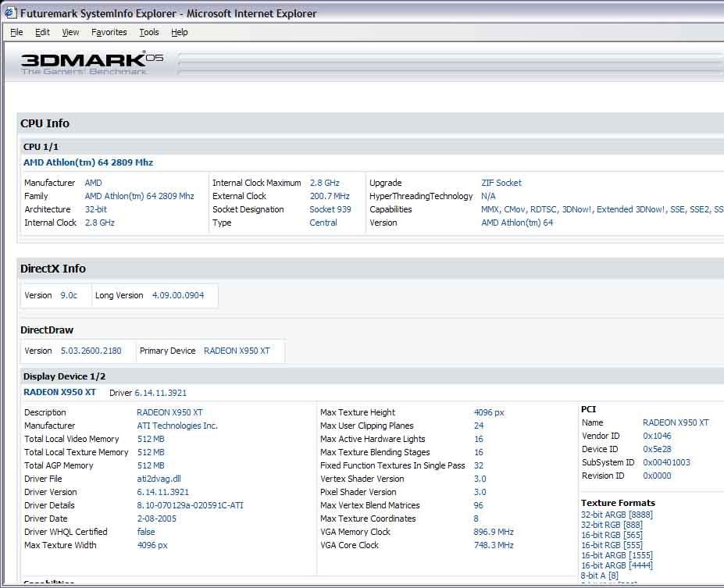The height and width of the screenshot is (588, 724).
Task: Select driver number '6.14.11.3921' beside RADEON title
Action: point(161,393)
